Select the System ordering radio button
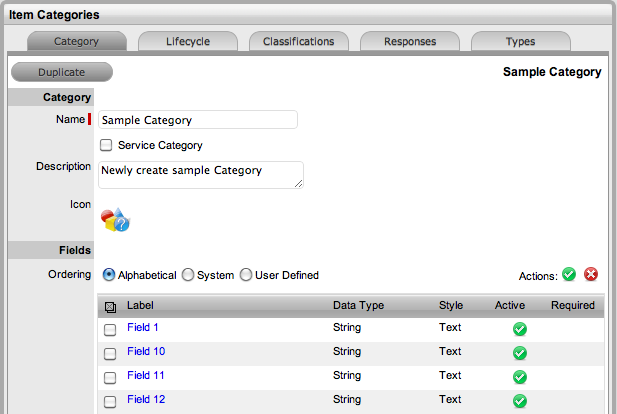 [x=188, y=275]
